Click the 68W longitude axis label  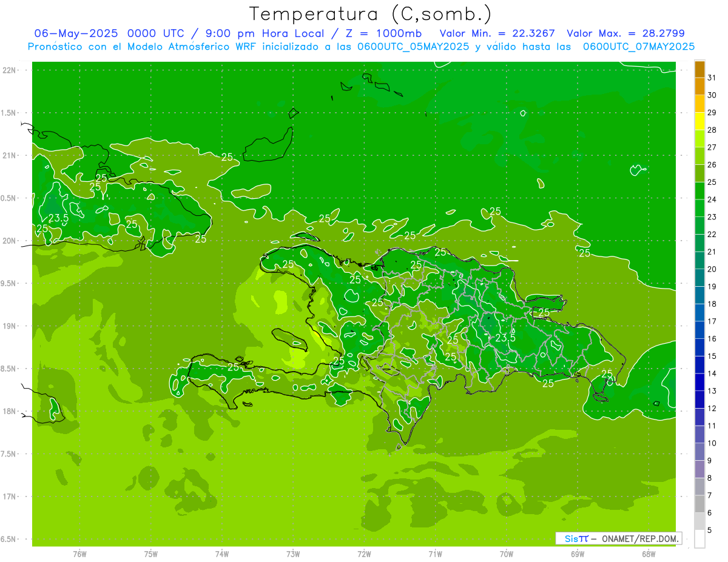649,554
